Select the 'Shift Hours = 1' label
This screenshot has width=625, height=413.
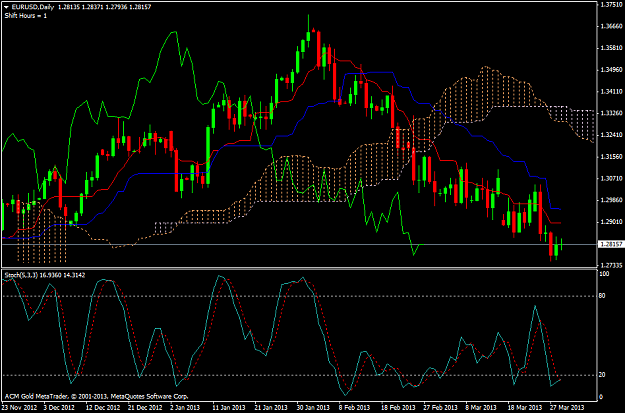point(26,16)
